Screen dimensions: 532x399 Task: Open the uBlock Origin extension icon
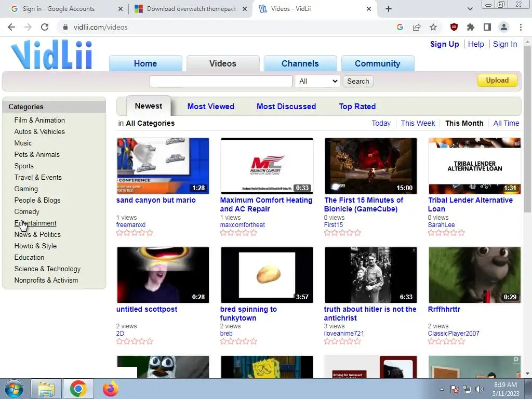click(454, 27)
